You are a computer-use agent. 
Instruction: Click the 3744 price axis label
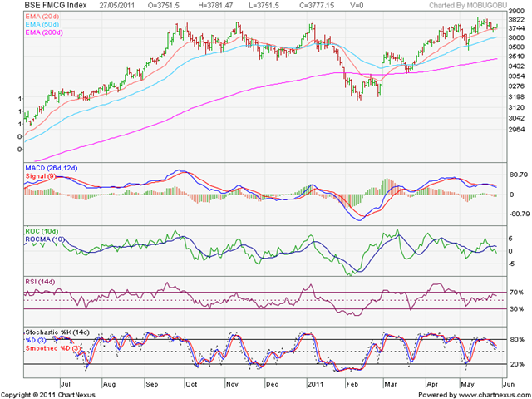point(517,27)
